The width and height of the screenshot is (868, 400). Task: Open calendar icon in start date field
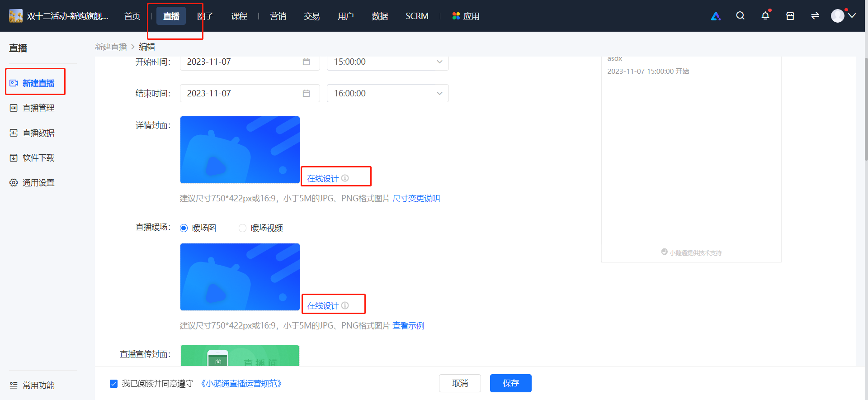tap(306, 62)
